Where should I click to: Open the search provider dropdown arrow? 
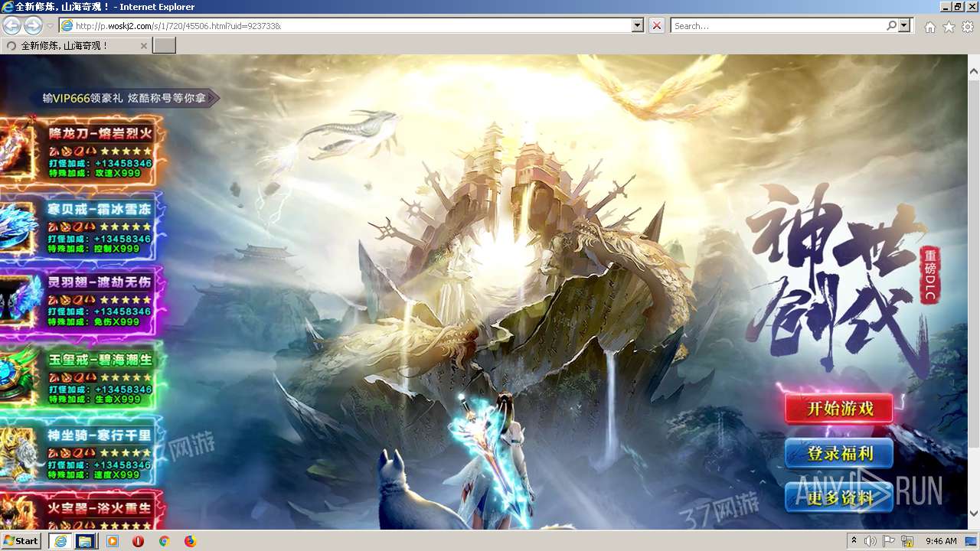click(x=905, y=25)
